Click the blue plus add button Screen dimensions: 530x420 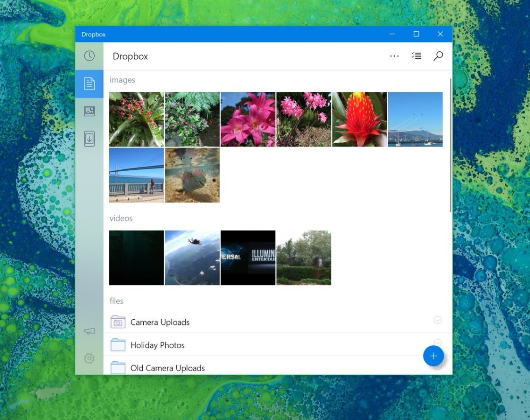point(433,356)
